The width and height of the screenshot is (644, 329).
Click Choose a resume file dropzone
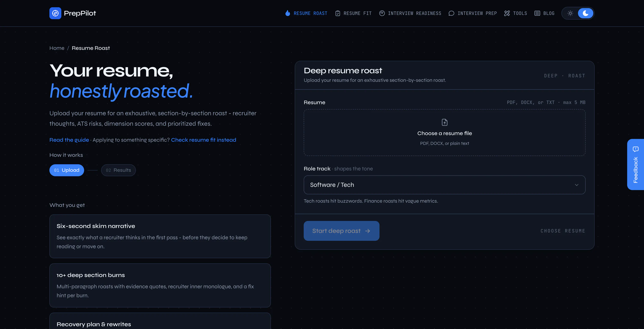pos(444,133)
